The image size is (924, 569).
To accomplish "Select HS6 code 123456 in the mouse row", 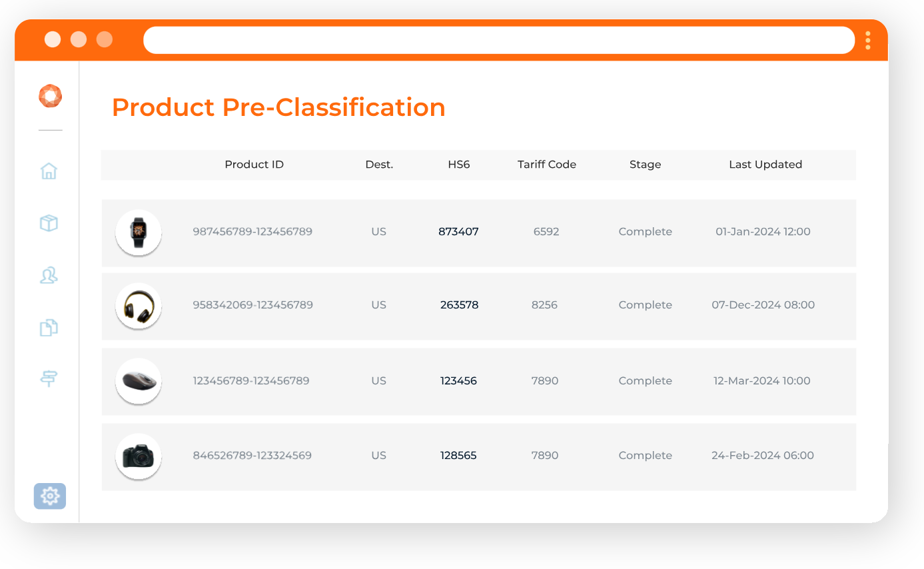I will [458, 380].
